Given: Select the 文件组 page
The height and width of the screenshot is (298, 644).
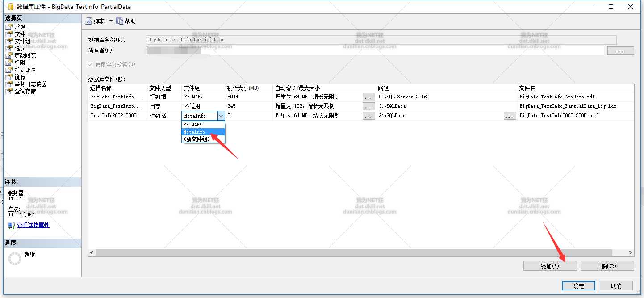Looking at the screenshot, I should click(x=22, y=41).
